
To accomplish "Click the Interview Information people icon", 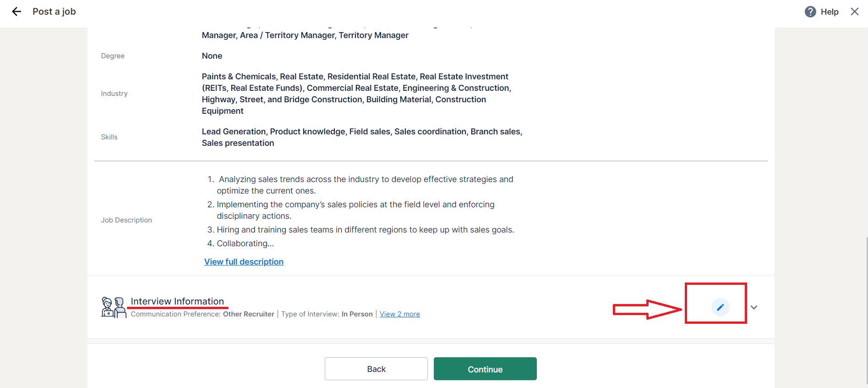I will [113, 307].
